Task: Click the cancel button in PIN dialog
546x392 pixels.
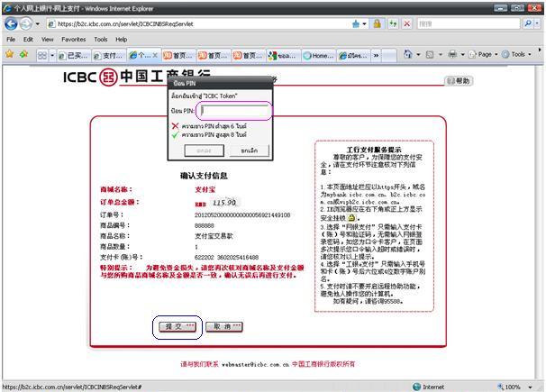Action: 250,150
